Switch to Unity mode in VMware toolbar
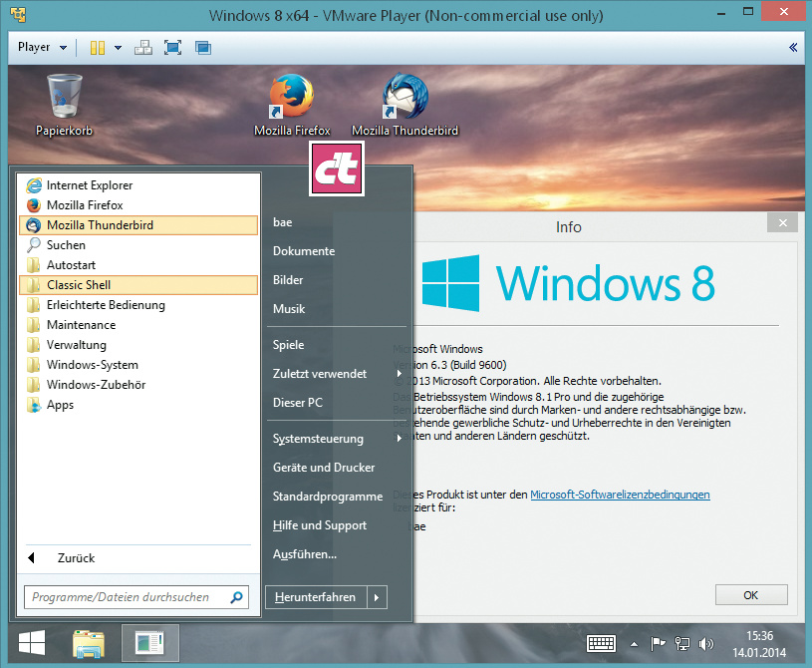The width and height of the screenshot is (812, 668). pos(203,48)
